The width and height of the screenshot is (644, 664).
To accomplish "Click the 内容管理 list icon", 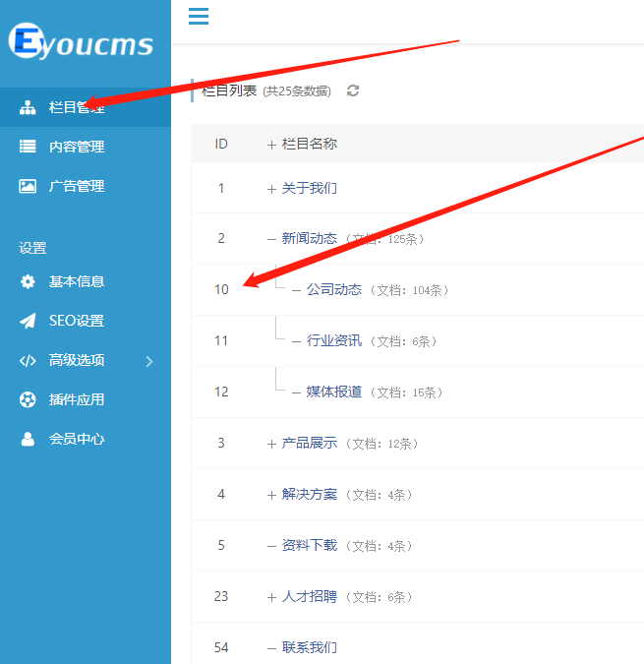I will tap(29, 147).
